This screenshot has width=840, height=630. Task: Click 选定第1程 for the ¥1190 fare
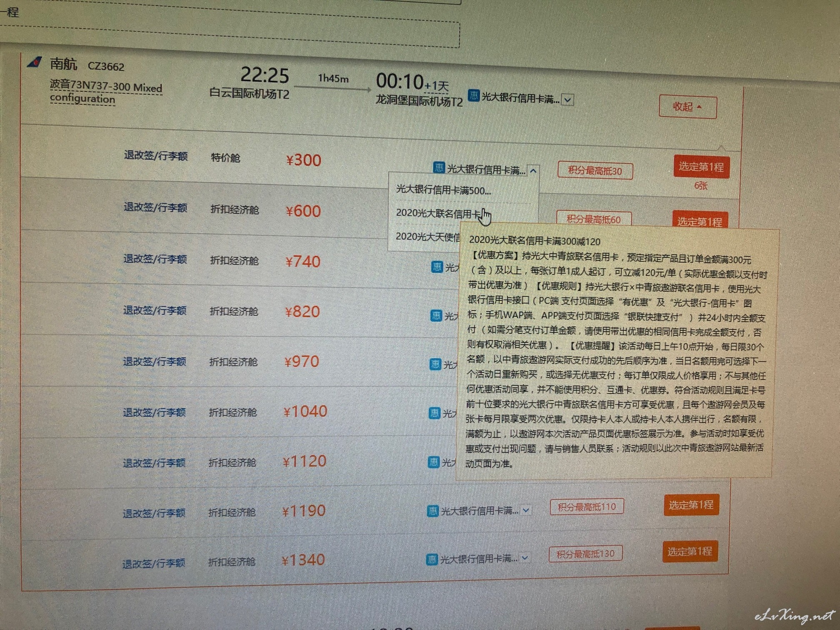(x=691, y=505)
